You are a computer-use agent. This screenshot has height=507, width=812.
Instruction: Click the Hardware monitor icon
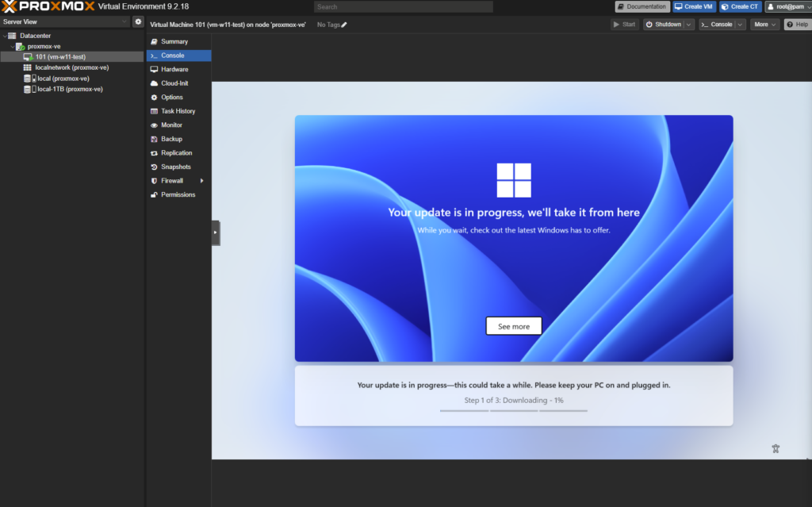coord(154,70)
